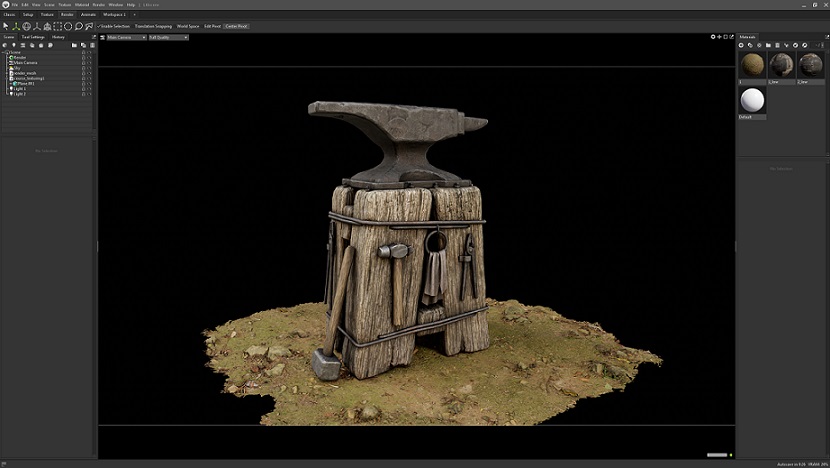The width and height of the screenshot is (830, 468).
Task: Open the Material menu
Action: [82, 5]
